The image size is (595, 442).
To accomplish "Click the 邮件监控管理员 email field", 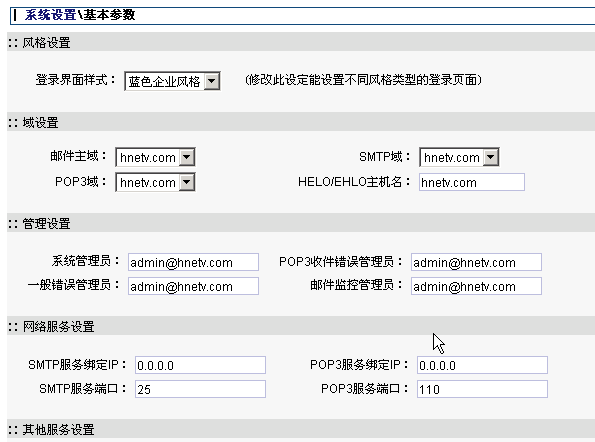I will click(476, 286).
